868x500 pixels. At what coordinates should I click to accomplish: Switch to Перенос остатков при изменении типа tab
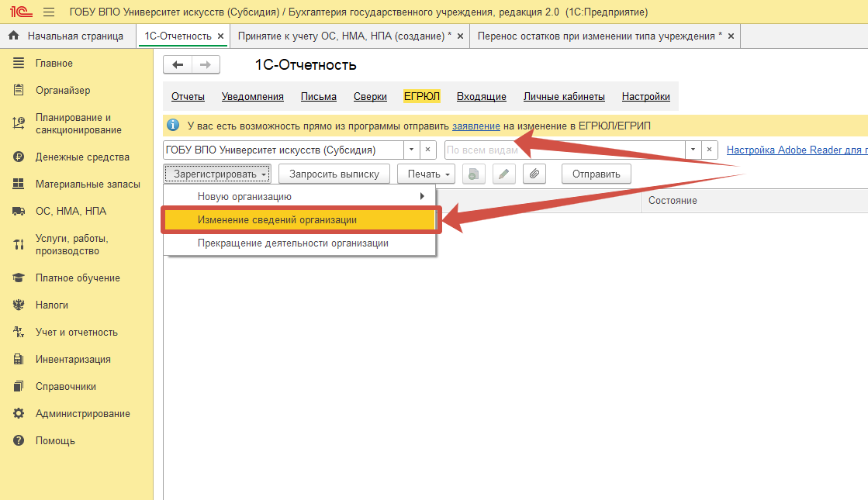600,36
